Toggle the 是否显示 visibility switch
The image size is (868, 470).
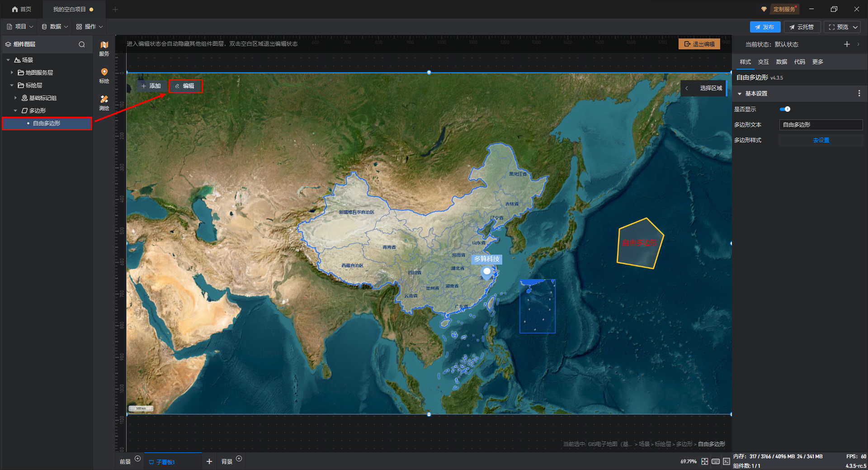[785, 109]
